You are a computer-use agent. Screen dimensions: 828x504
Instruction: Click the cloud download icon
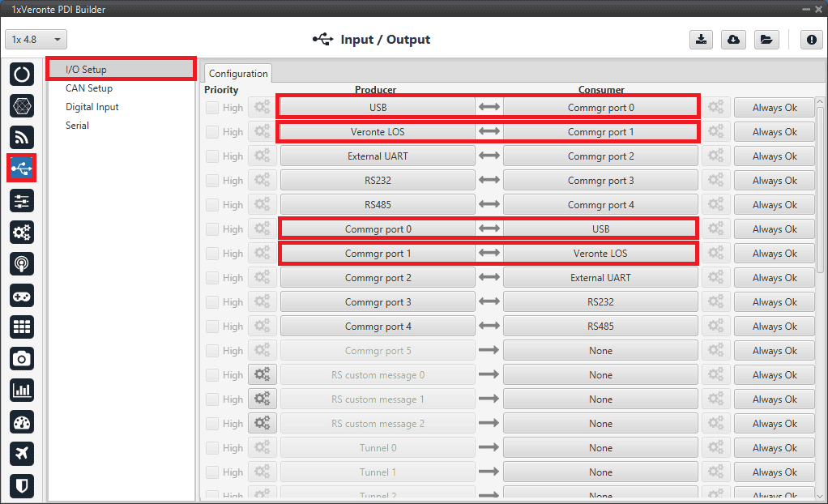733,40
